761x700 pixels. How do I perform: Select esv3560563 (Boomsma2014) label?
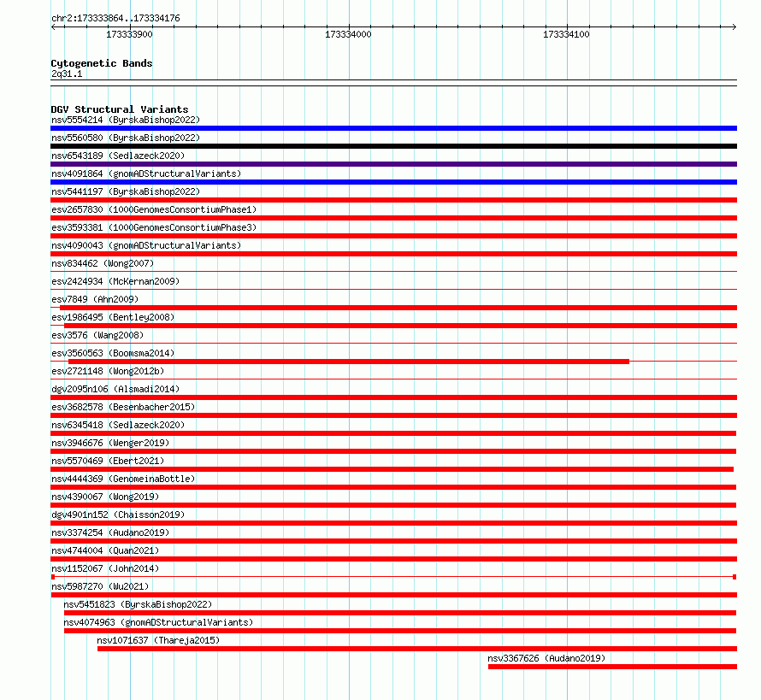(113, 353)
